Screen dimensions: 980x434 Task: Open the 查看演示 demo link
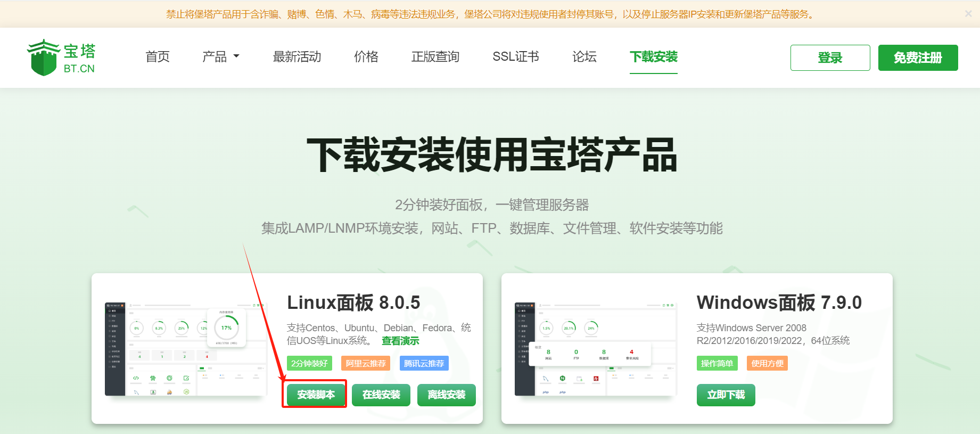point(400,341)
